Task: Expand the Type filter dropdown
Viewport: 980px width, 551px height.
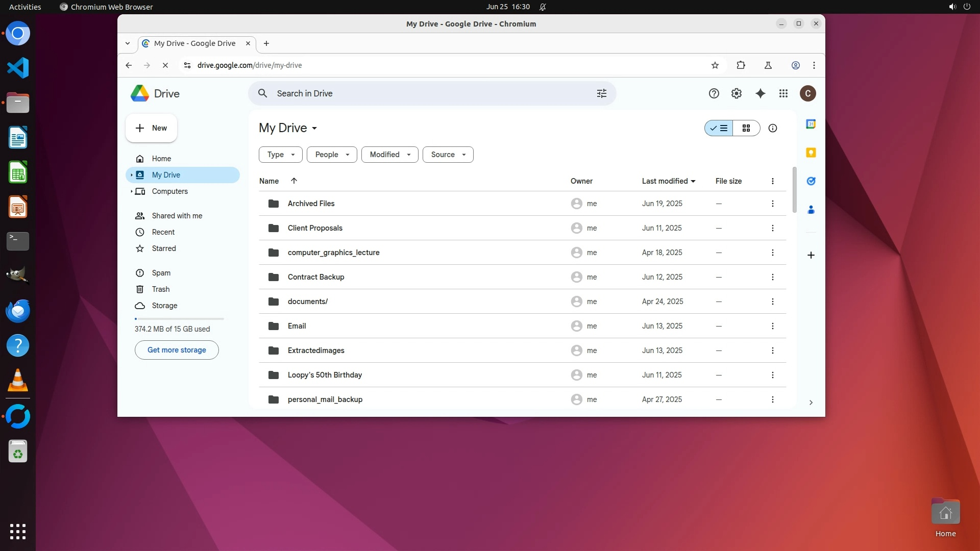Action: (x=280, y=155)
